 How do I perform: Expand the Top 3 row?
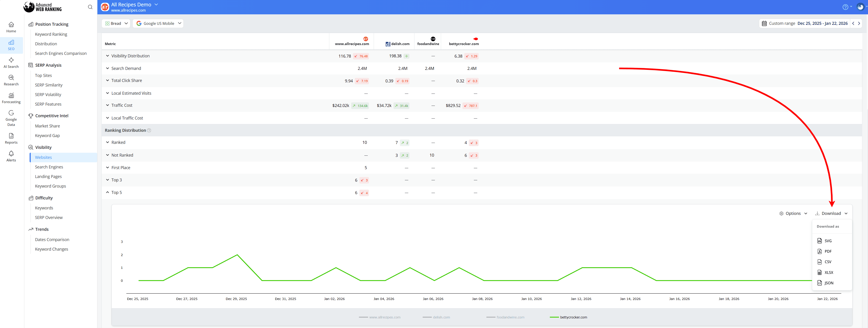click(x=107, y=180)
